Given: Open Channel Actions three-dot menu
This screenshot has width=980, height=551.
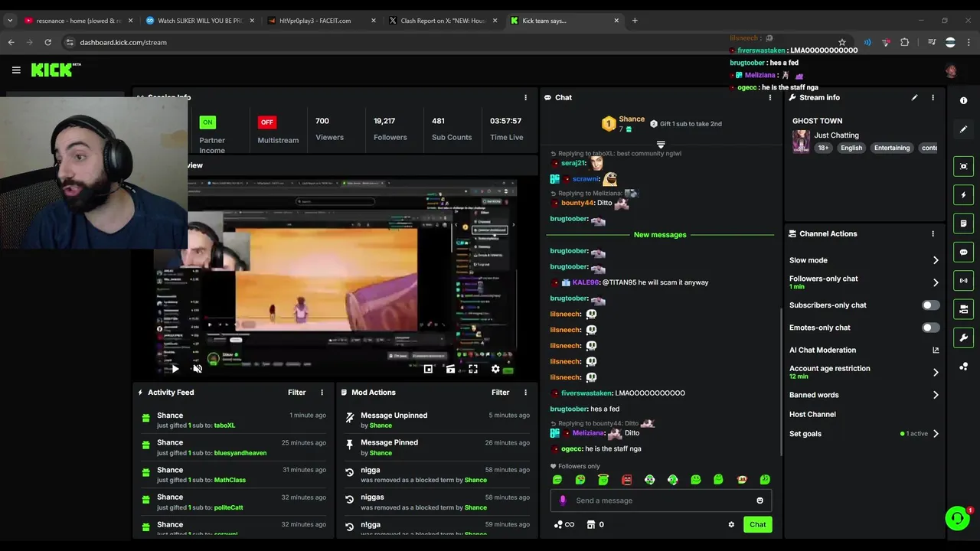Looking at the screenshot, I should pyautogui.click(x=933, y=233).
